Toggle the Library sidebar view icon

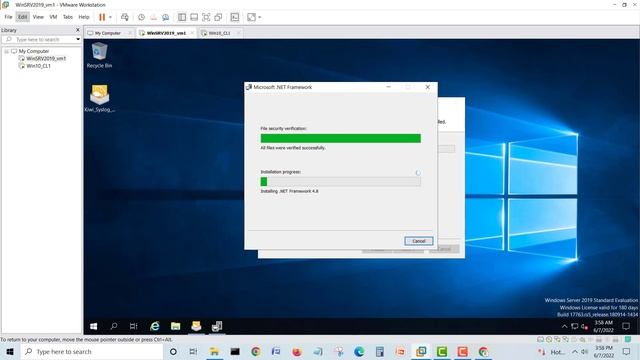tap(182, 17)
